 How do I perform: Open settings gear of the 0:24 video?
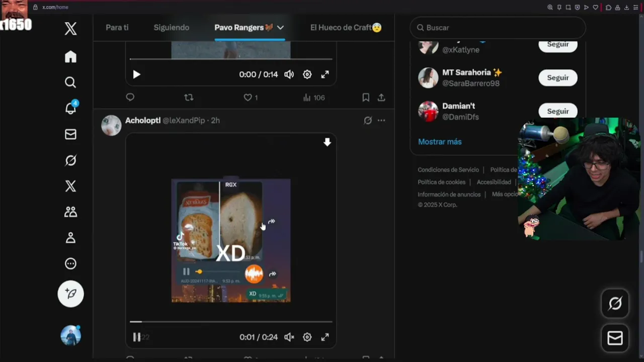pos(307,337)
